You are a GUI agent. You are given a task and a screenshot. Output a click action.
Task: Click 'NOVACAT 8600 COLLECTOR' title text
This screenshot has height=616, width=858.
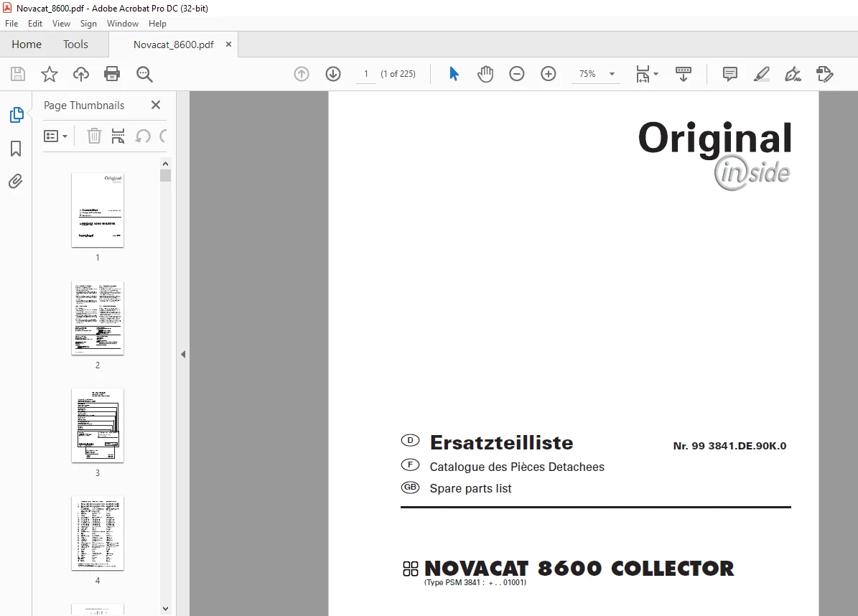(x=579, y=569)
